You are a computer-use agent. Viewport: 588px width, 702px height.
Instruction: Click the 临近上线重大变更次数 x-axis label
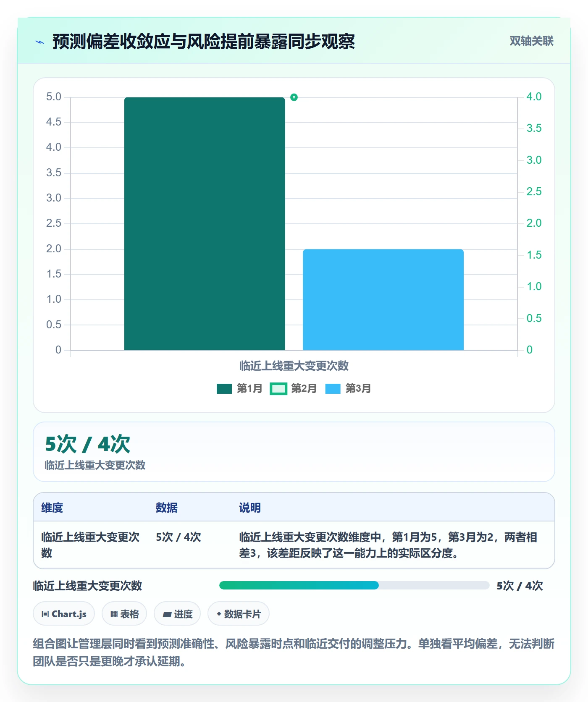coord(294,366)
